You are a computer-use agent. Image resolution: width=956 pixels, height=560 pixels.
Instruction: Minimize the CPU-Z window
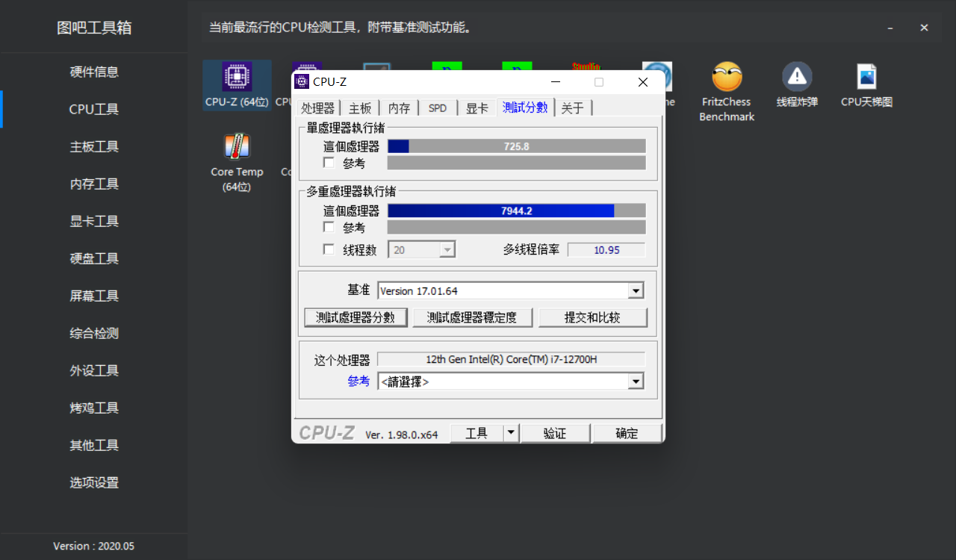[x=556, y=82]
